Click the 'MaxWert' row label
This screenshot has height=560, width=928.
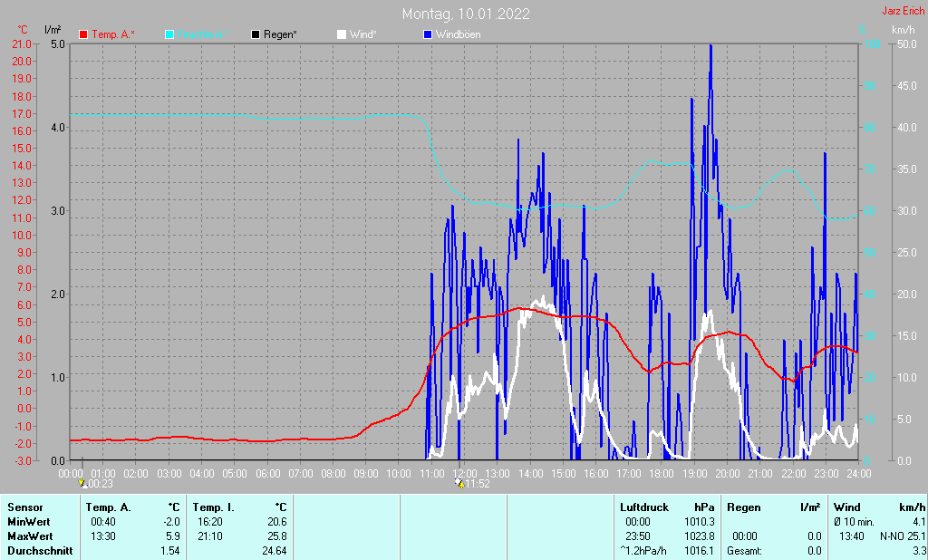tap(30, 536)
